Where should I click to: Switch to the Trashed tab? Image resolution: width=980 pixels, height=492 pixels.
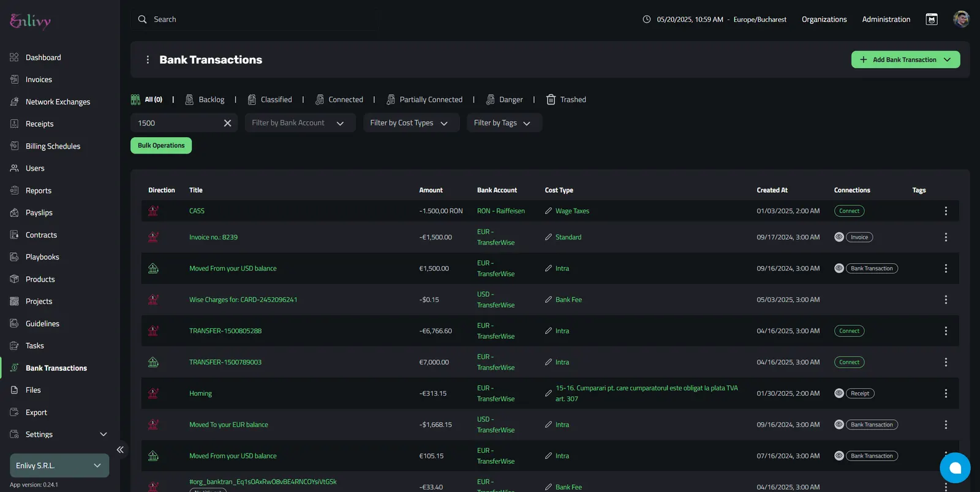[566, 100]
